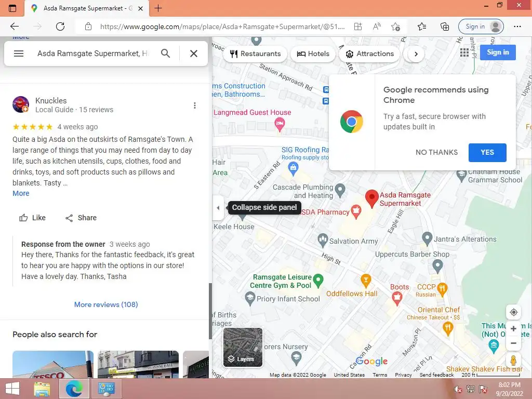Open More reviews (108)
Viewport: 532px width, 399px height.
(106, 304)
